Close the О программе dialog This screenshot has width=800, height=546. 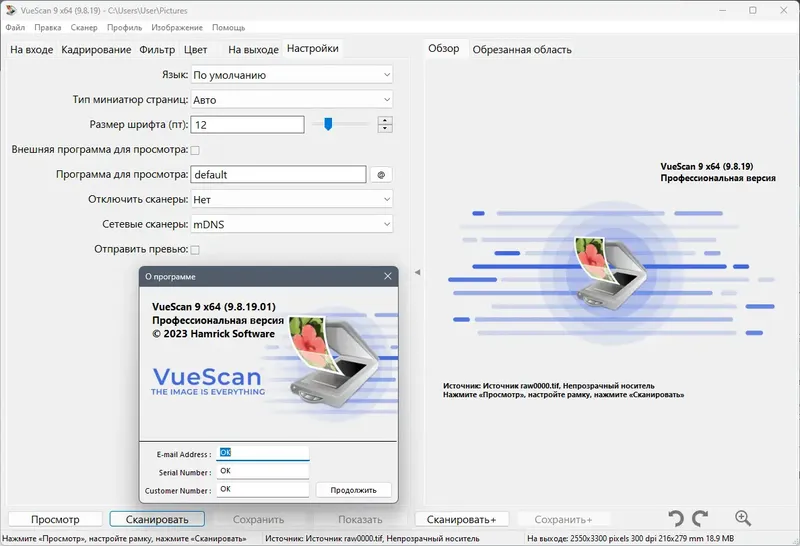coord(388,276)
